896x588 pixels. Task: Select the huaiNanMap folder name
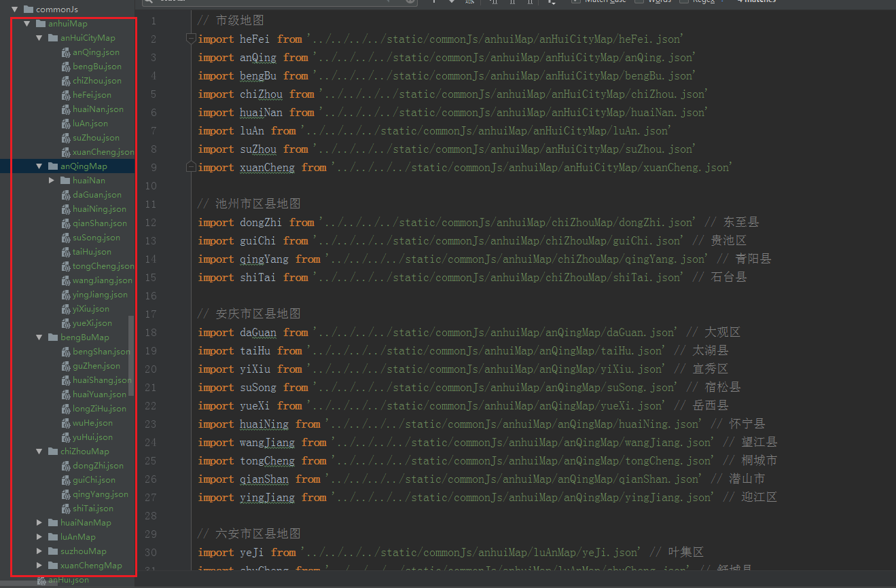pos(86,523)
